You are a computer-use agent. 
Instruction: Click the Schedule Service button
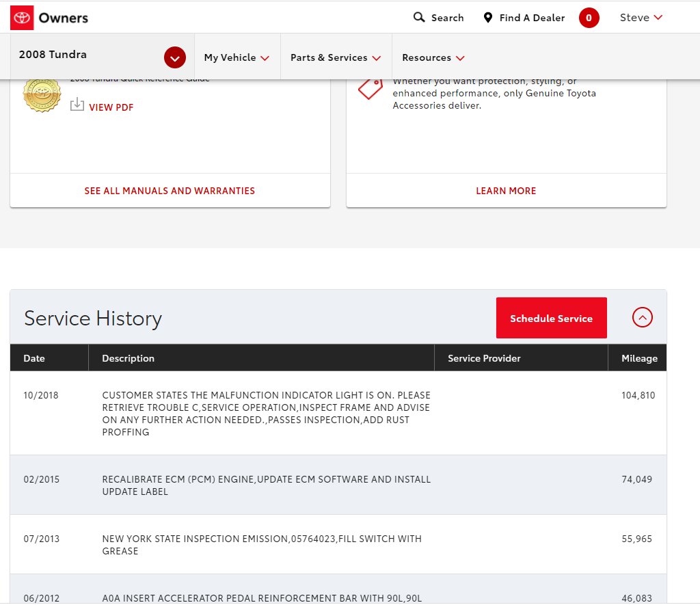click(x=552, y=318)
